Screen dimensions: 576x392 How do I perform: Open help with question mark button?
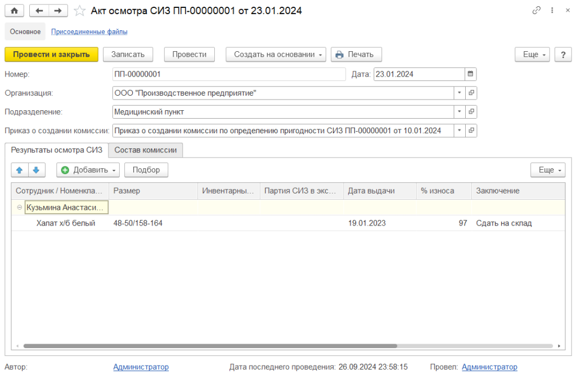(x=563, y=55)
